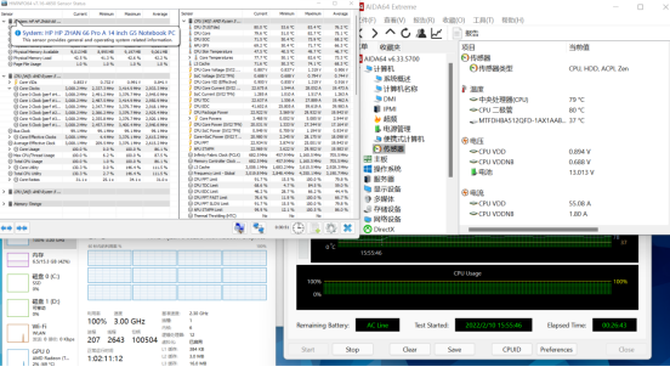The image size is (670, 367).
Task: Open CPUID from stability test window
Action: click(511, 349)
